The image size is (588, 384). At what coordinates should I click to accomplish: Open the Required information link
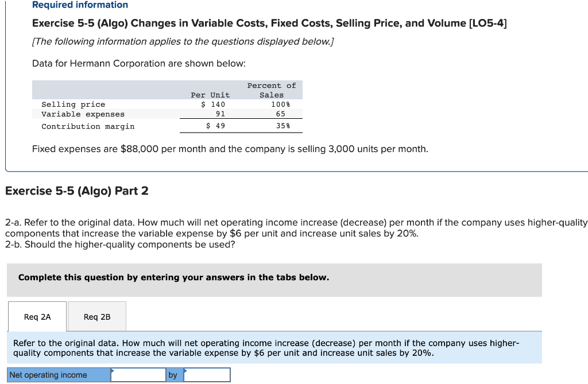pyautogui.click(x=80, y=5)
